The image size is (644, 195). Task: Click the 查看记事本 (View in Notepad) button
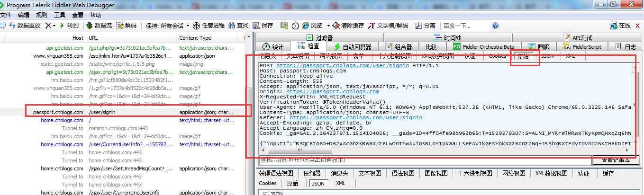pos(616,160)
